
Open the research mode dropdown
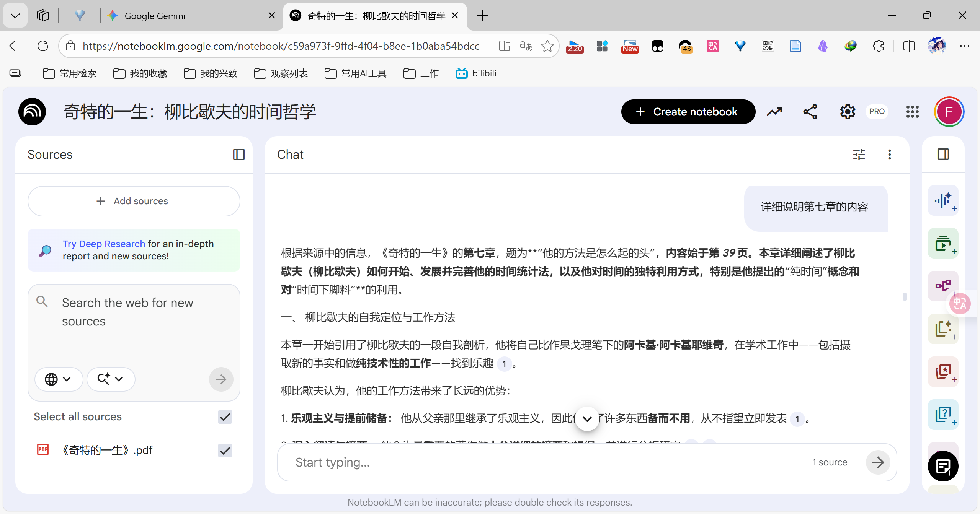click(x=110, y=379)
